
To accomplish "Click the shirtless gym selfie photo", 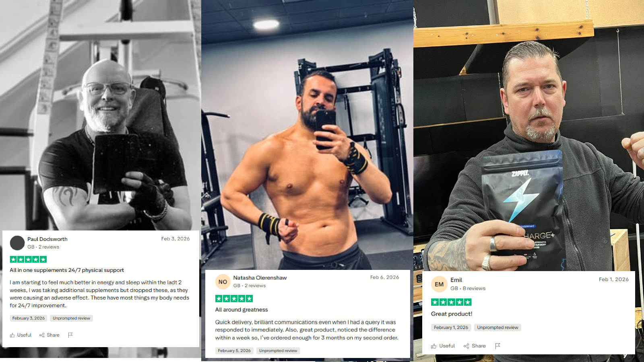I will pos(307,135).
